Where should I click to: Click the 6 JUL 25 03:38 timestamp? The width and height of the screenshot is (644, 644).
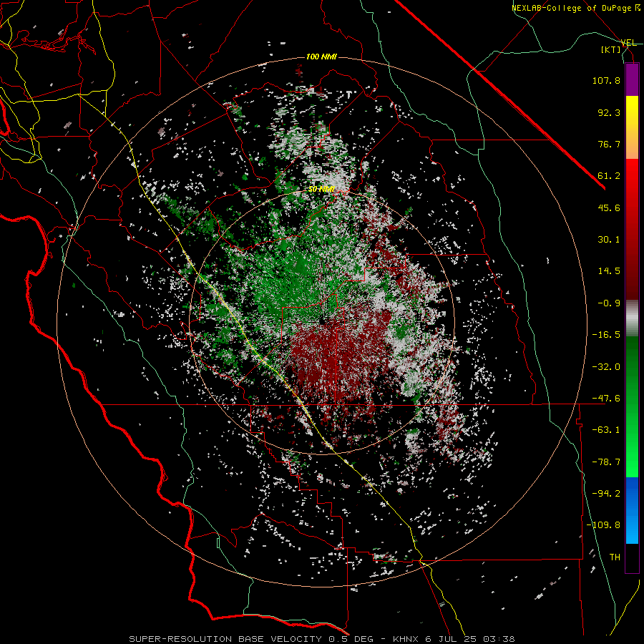point(470,639)
